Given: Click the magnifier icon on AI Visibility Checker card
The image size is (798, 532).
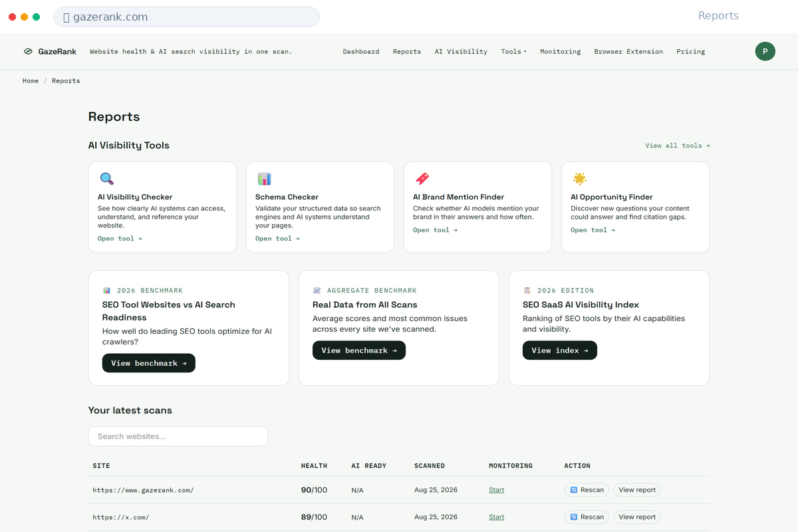Looking at the screenshot, I should tap(106, 178).
